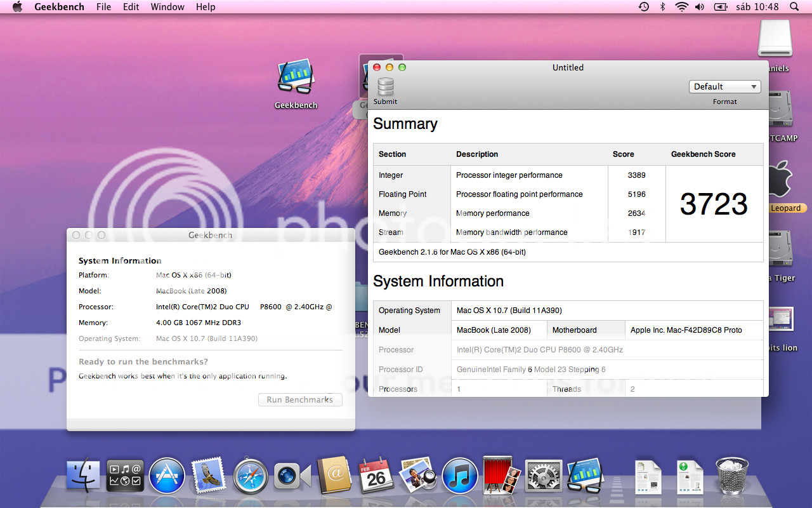The width and height of the screenshot is (812, 508).
Task: Click Processor ID row label
Action: [400, 370]
